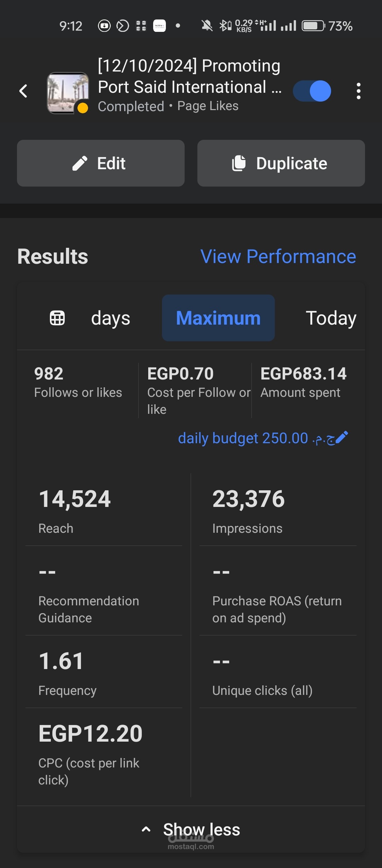Toggle the campaign active switch off
Viewport: 382px width, 868px height.
coord(312,91)
